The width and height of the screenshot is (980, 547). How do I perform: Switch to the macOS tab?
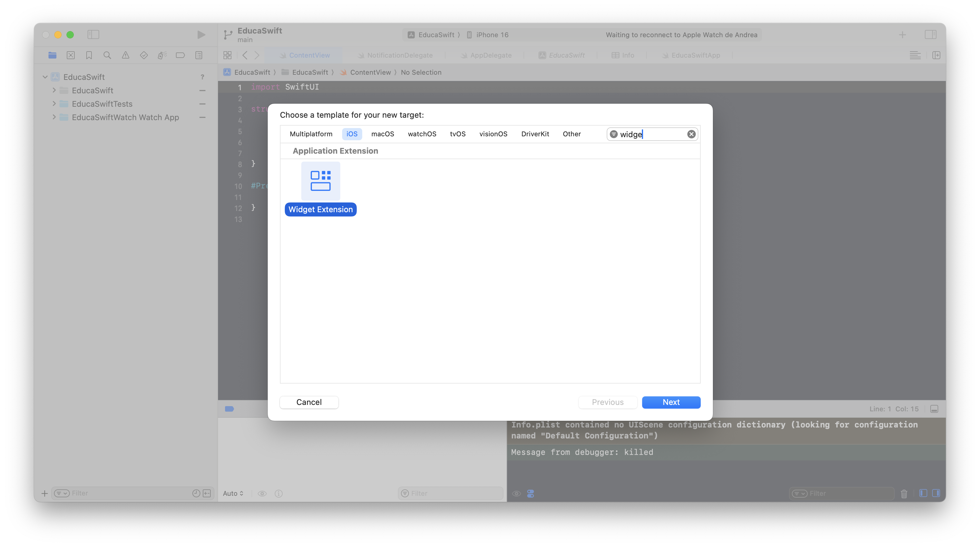tap(382, 134)
